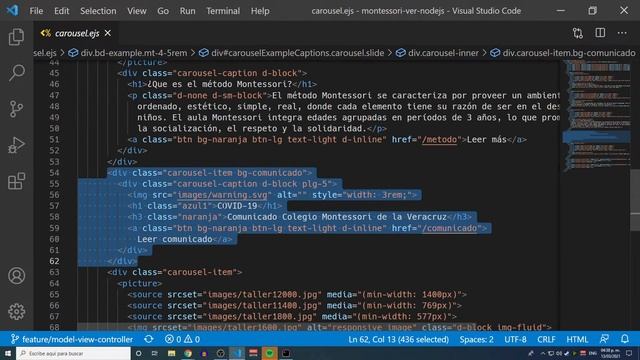This screenshot has width=640, height=360.
Task: Open Task View on taskbar
Action: point(155,353)
